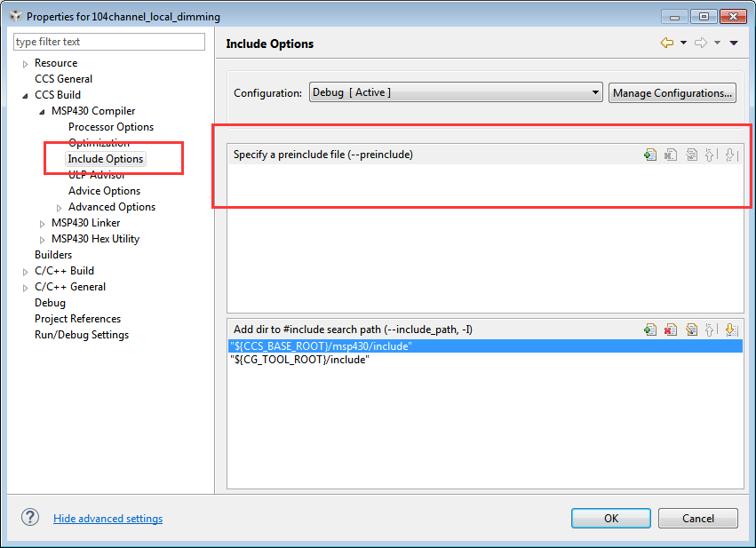The height and width of the screenshot is (548, 756).
Task: Expand the Resource tree node
Action: point(25,64)
